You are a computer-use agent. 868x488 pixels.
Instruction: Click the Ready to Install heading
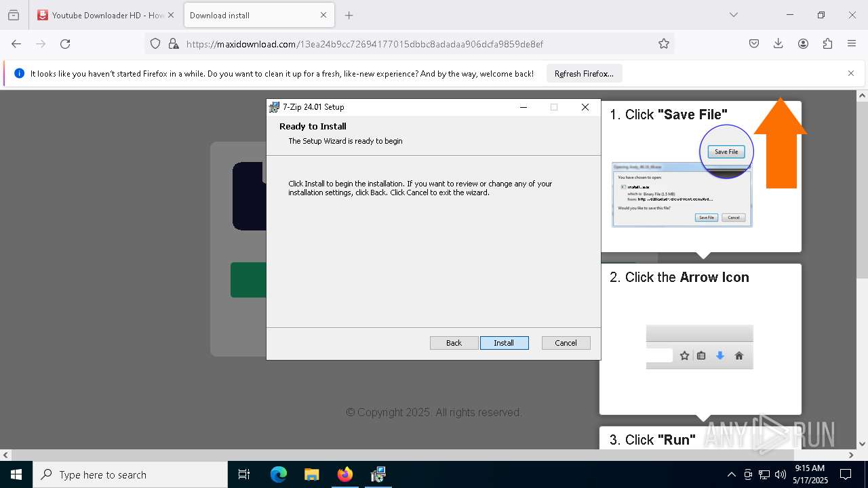click(x=313, y=126)
